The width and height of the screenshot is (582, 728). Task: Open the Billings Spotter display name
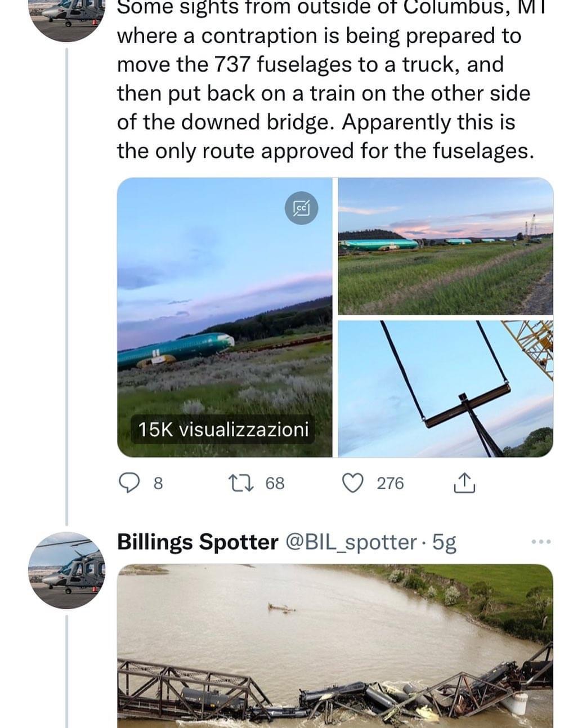coord(197,542)
